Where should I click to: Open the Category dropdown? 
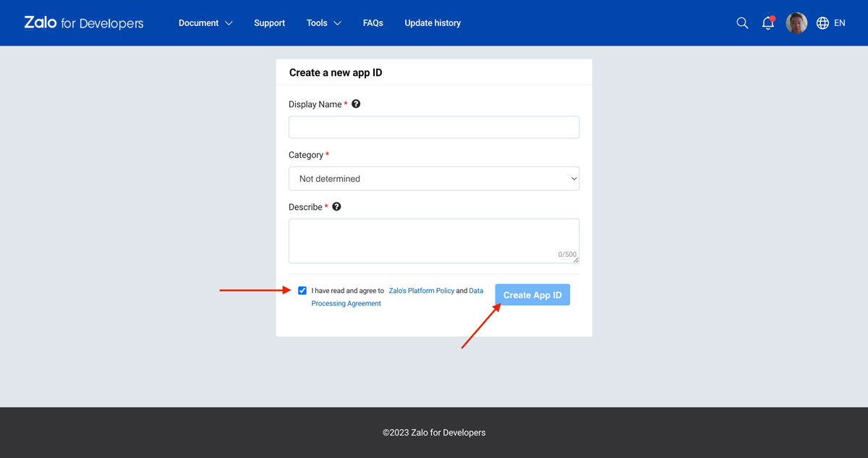434,179
